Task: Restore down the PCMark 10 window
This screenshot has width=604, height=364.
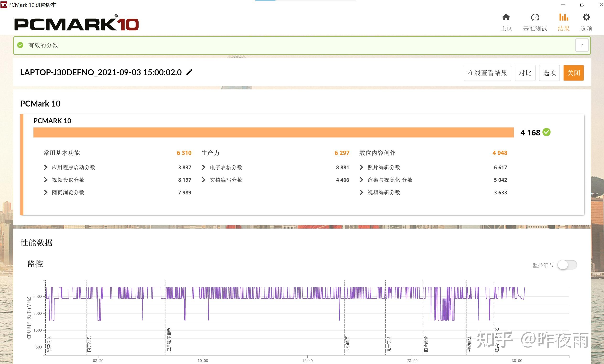Action: 582,5
